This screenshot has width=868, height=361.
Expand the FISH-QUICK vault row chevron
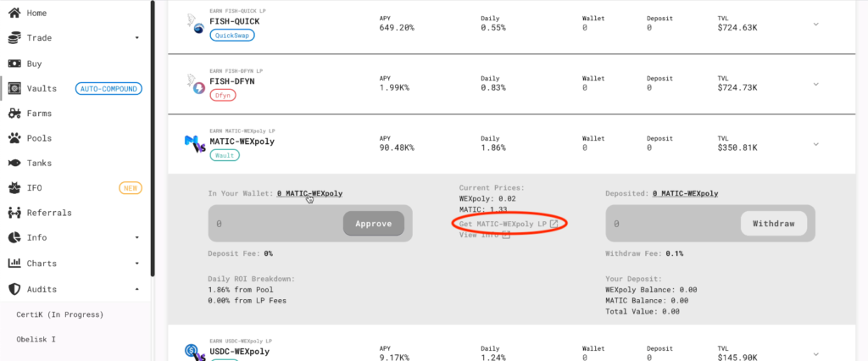815,25
